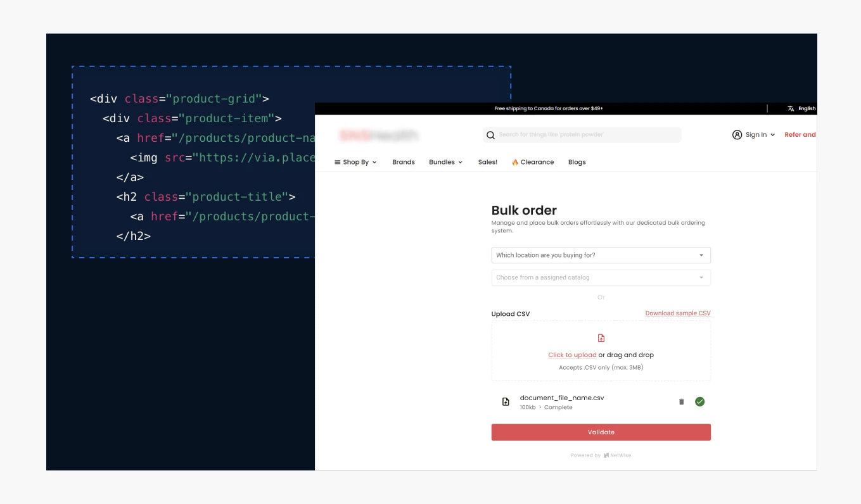861x504 pixels.
Task: Expand the Sign In chevron
Action: click(772, 135)
